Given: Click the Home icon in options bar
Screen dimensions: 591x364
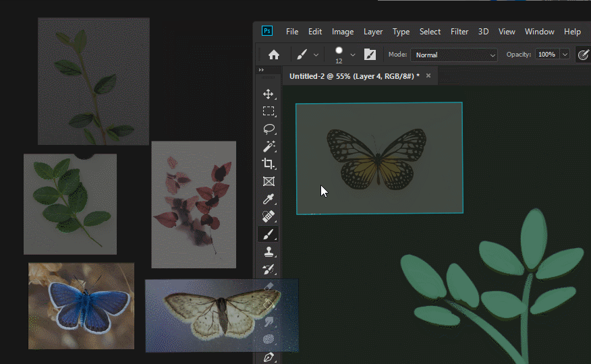Looking at the screenshot, I should coord(274,55).
